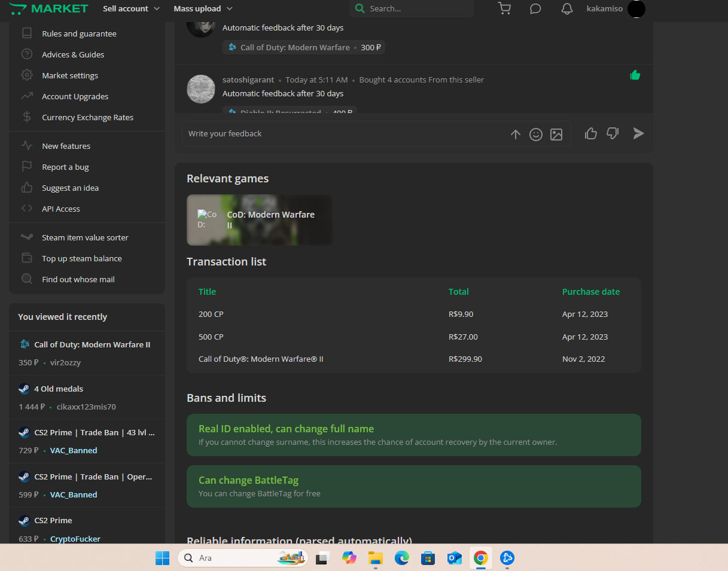Focus the top Search field
Image resolution: width=728 pixels, height=571 pixels.
[x=412, y=8]
